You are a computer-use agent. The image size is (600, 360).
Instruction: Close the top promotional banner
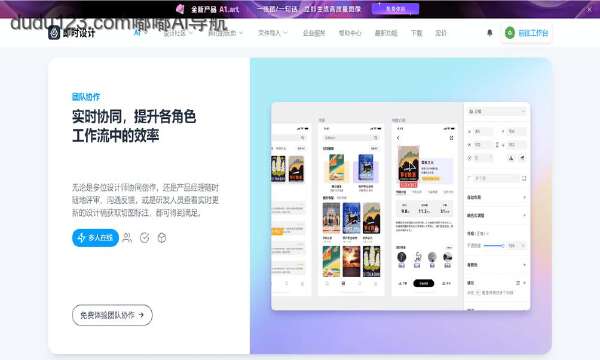(589, 10)
